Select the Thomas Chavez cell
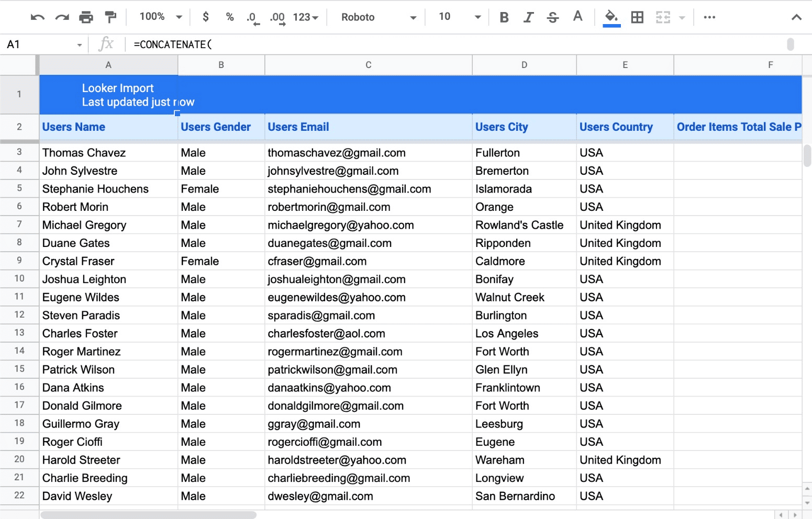Screen dimensions: 812x519 click(108, 153)
